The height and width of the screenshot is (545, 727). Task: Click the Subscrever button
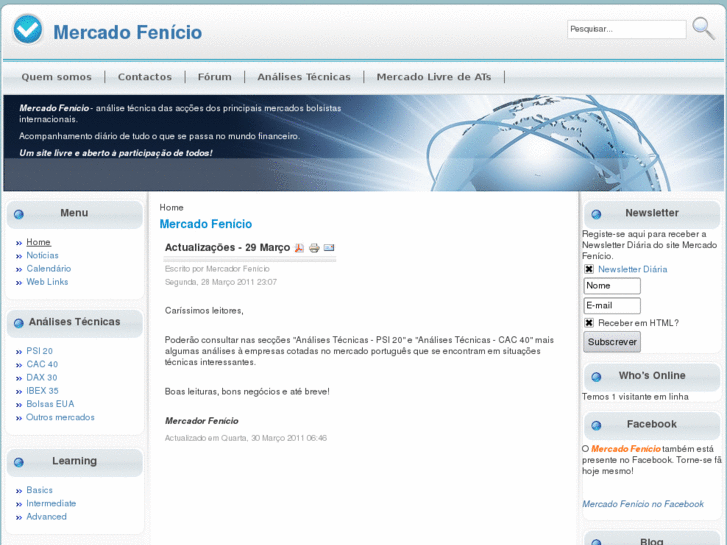pos(612,342)
